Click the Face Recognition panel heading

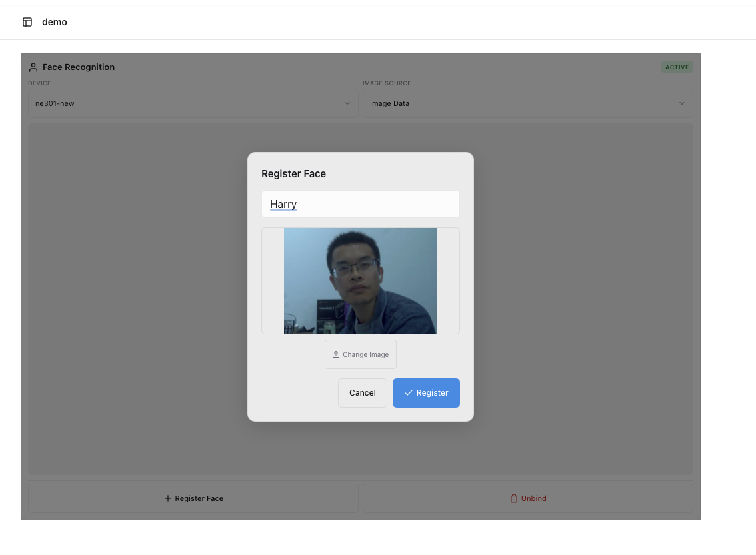tap(79, 67)
